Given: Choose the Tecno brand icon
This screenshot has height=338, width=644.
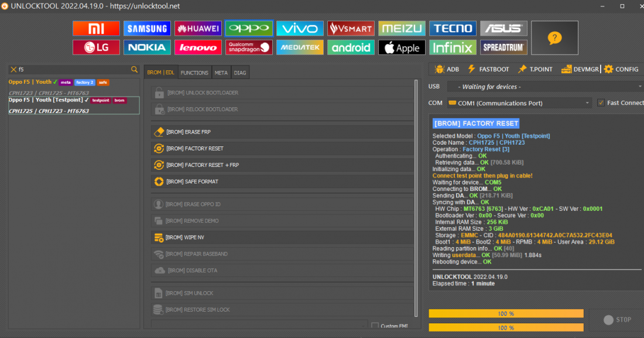Looking at the screenshot, I should click(x=453, y=28).
